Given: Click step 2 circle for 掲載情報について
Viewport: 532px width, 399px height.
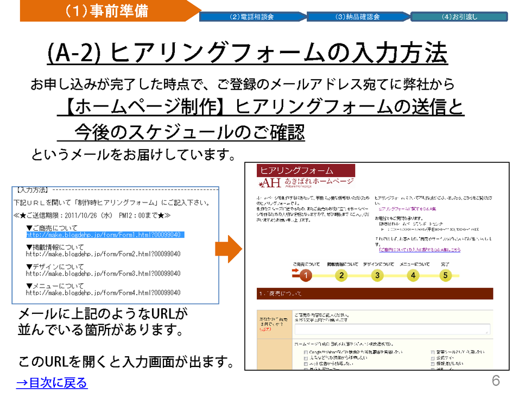Looking at the screenshot, I should [341, 275].
